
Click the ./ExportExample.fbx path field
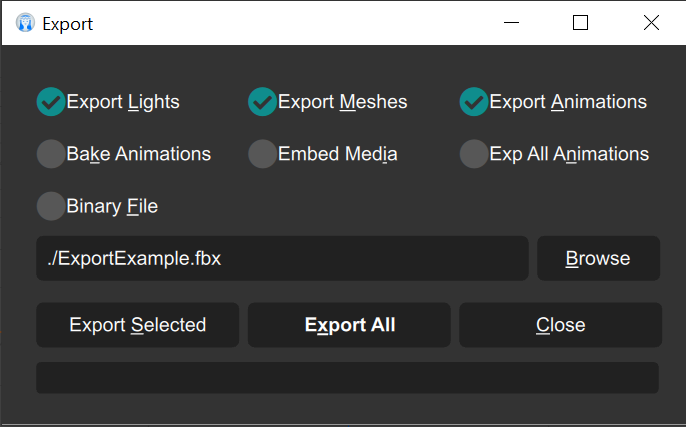282,258
